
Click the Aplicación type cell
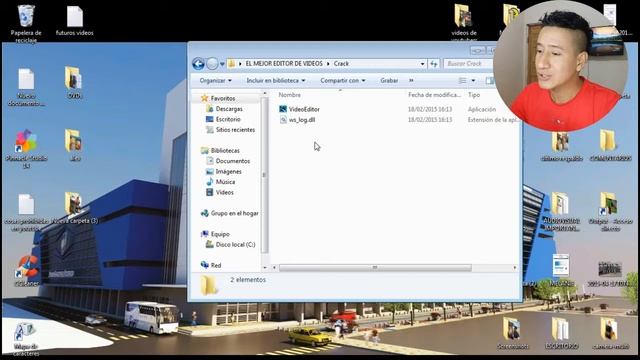click(482, 109)
